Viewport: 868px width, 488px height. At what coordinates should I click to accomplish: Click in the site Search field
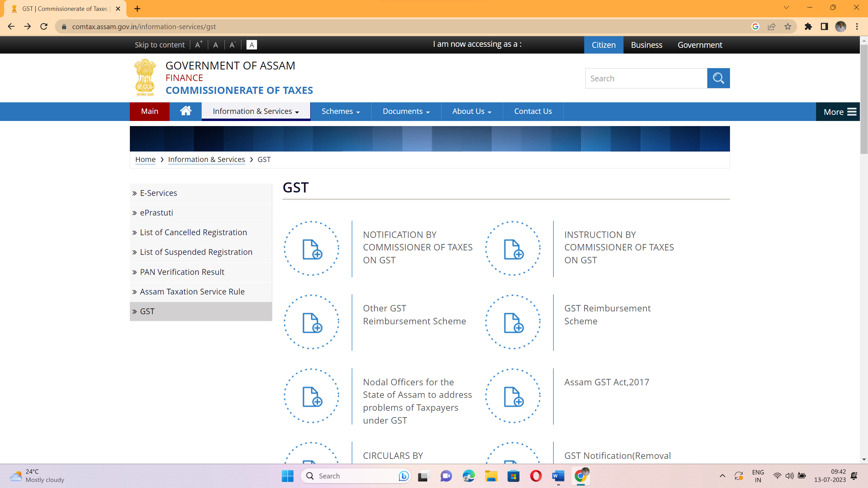(x=646, y=78)
